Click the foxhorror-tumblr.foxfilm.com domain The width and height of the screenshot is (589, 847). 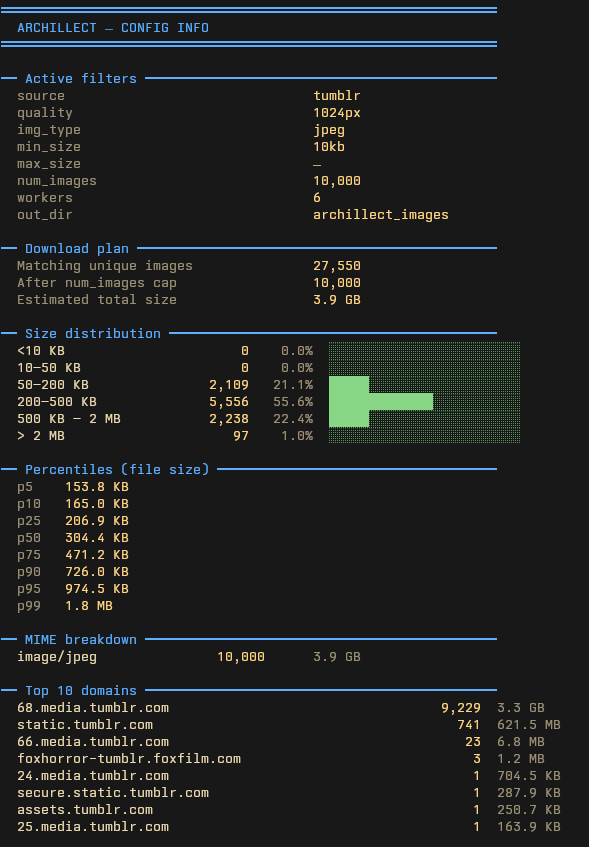click(x=129, y=758)
